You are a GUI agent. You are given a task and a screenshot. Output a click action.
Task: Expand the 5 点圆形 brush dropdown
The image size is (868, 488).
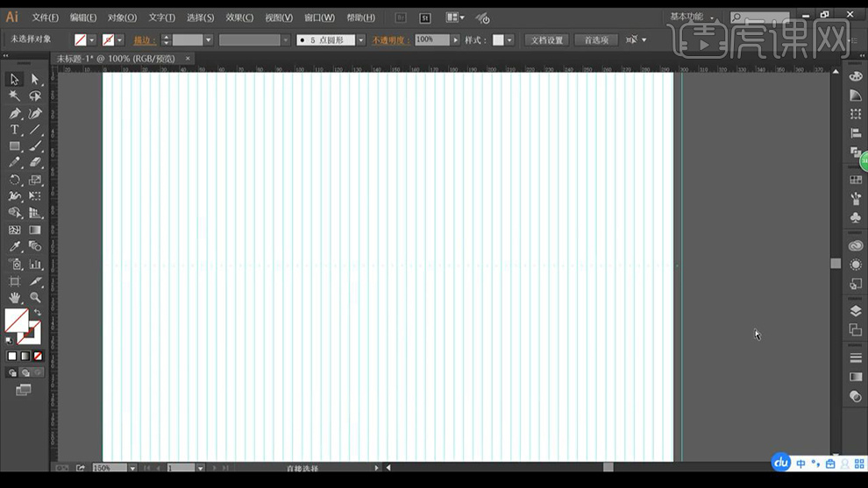360,40
